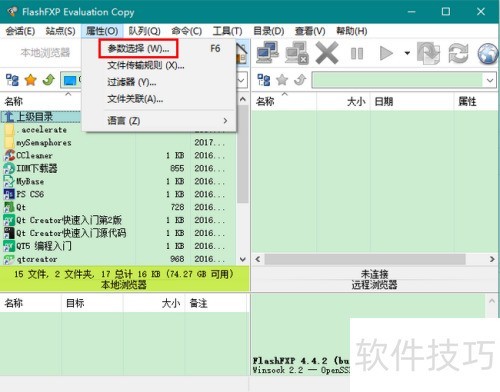Choose 文件传输规则 (X)... entry

point(146,65)
